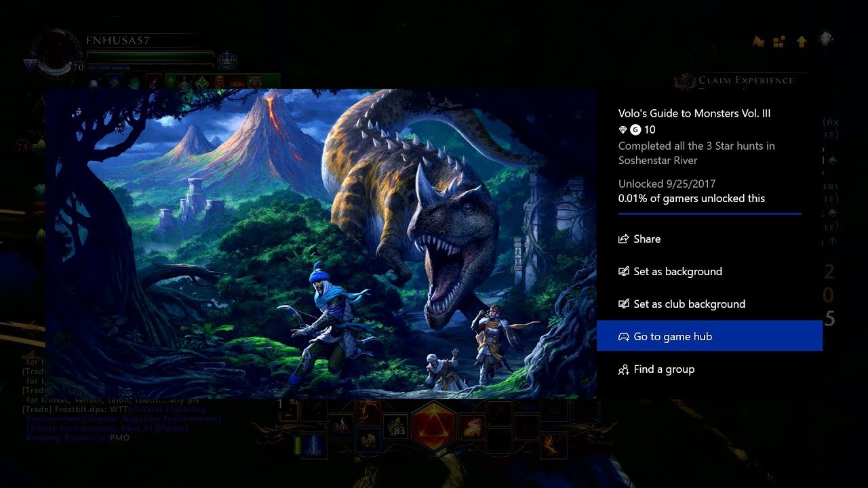The image size is (868, 488).
Task: Click the green up-arrow buff icon
Action: [172, 82]
